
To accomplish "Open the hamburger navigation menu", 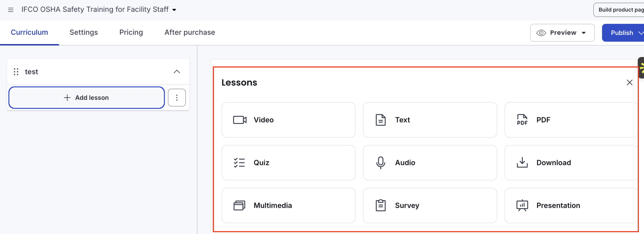I will pos(11,10).
